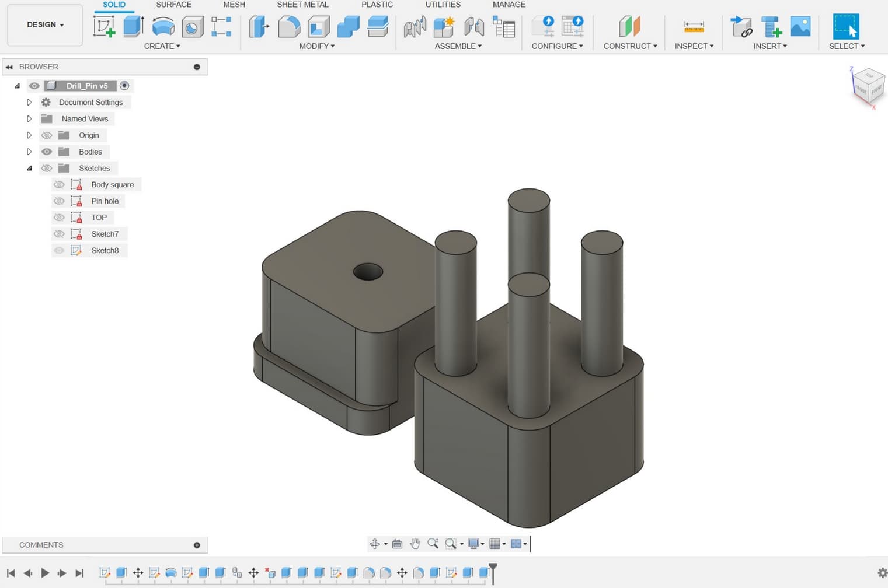Click the Insert Derive icon
Viewport: 888px width, 588px height.
coord(741,27)
